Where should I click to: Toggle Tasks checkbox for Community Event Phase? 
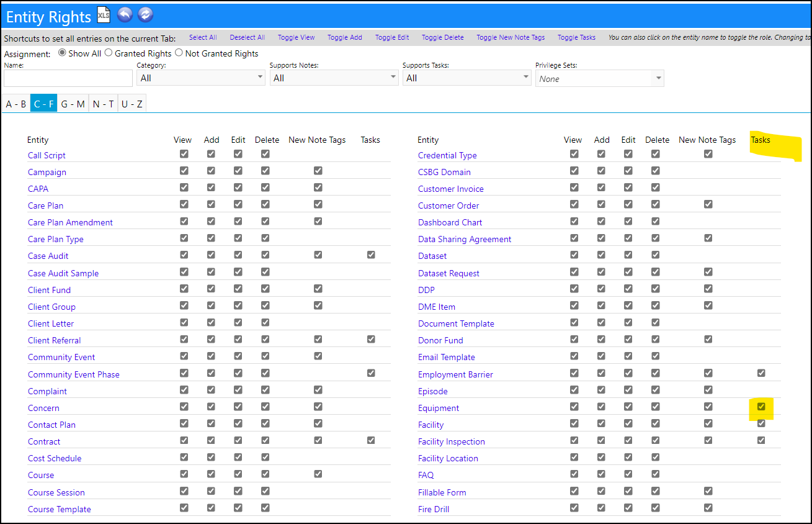tap(371, 373)
